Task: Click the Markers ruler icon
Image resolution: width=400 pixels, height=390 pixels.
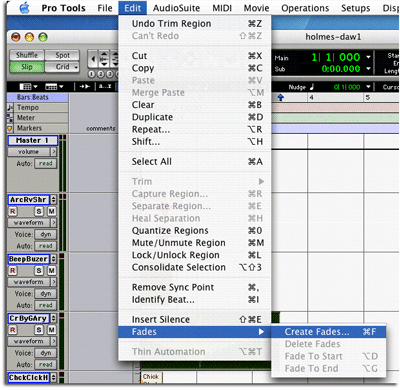Action: point(10,128)
